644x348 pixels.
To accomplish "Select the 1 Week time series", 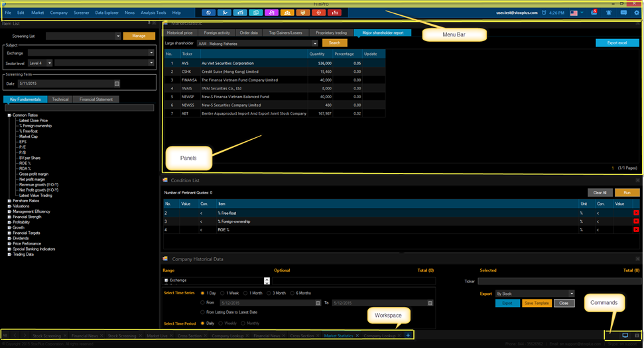I will tap(222, 293).
